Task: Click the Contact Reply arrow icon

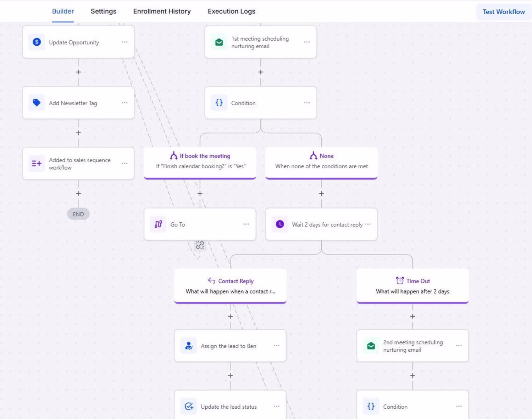Action: click(211, 281)
